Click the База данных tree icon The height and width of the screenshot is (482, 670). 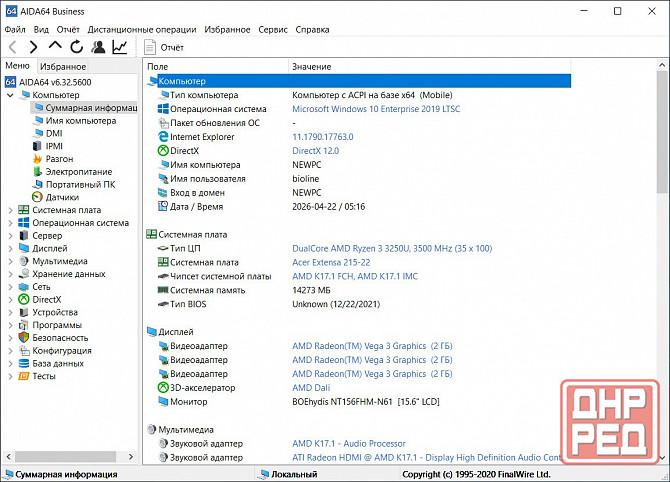pyautogui.click(x=24, y=363)
